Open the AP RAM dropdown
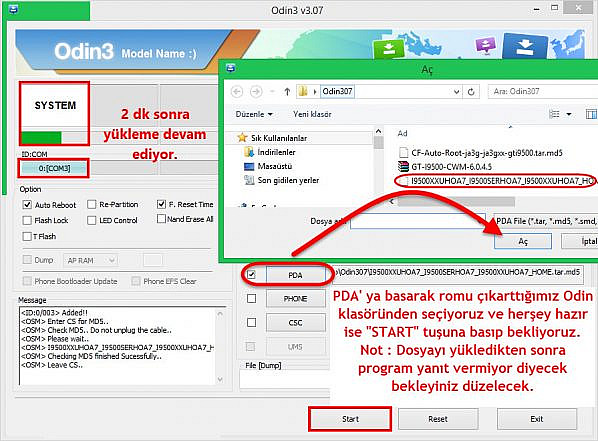 [90, 260]
